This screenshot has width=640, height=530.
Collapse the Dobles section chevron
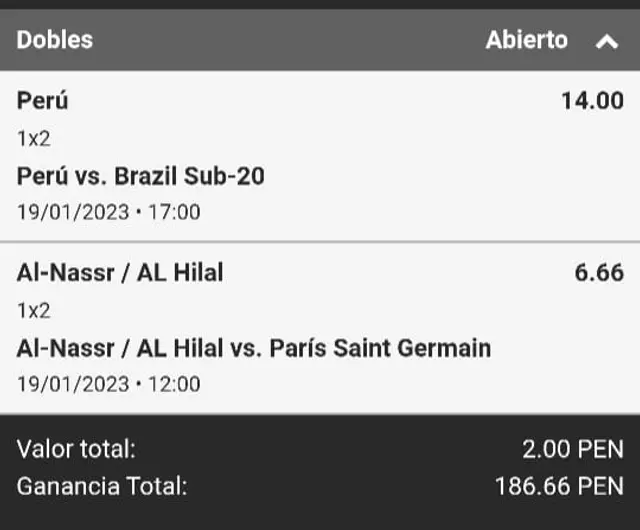click(606, 42)
